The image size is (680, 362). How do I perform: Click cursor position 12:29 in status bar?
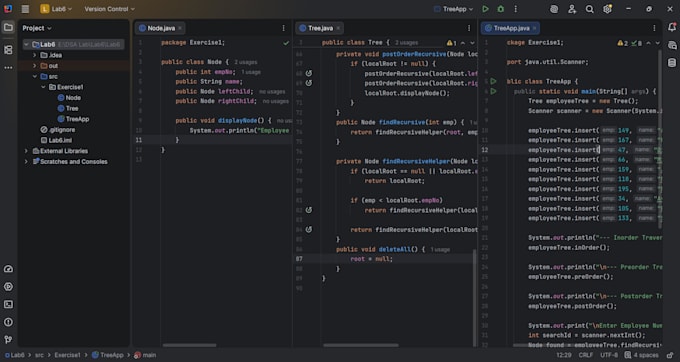pos(563,355)
